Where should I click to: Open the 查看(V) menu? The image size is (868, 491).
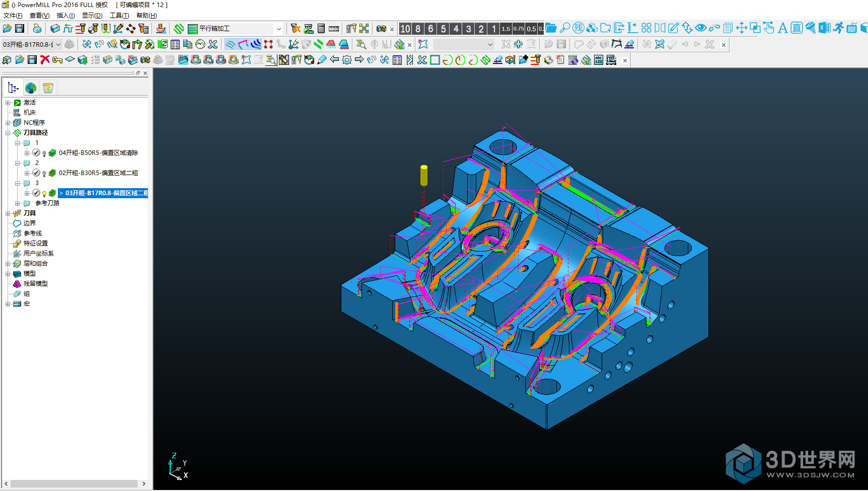click(x=39, y=16)
